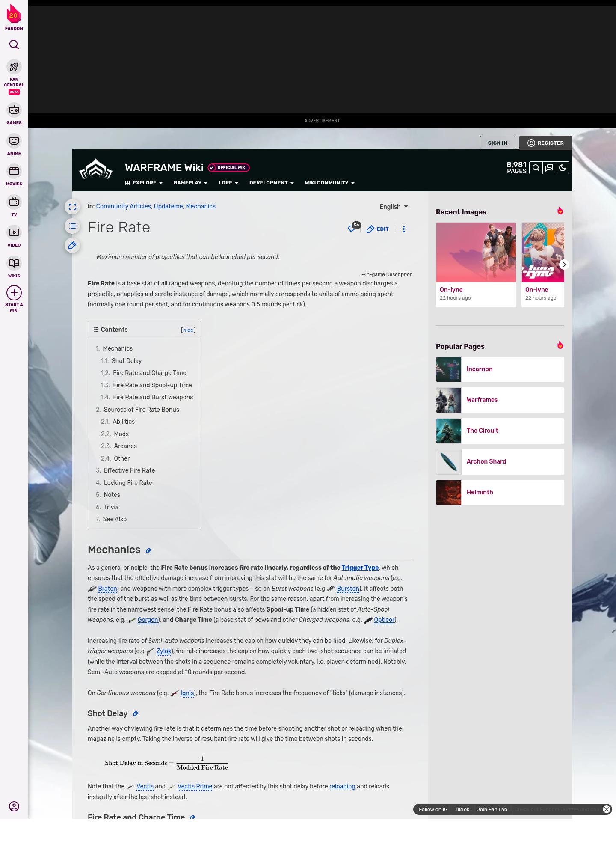Open the Movies clapperboard icon
Screen dimensions: 616x856
[x=14, y=171]
